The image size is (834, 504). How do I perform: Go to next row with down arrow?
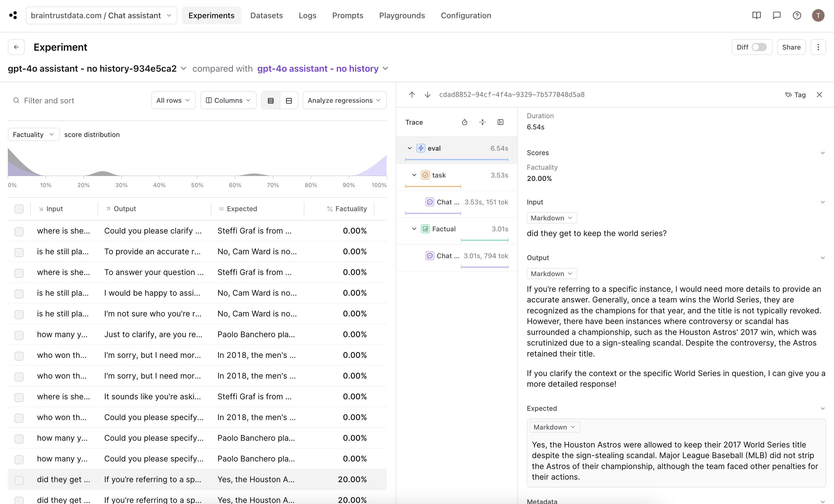[427, 95]
